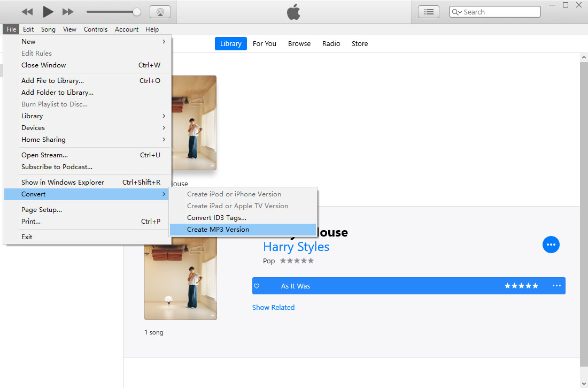Click the Harry Styles artist link
Image resolution: width=588 pixels, height=388 pixels.
pyautogui.click(x=296, y=247)
